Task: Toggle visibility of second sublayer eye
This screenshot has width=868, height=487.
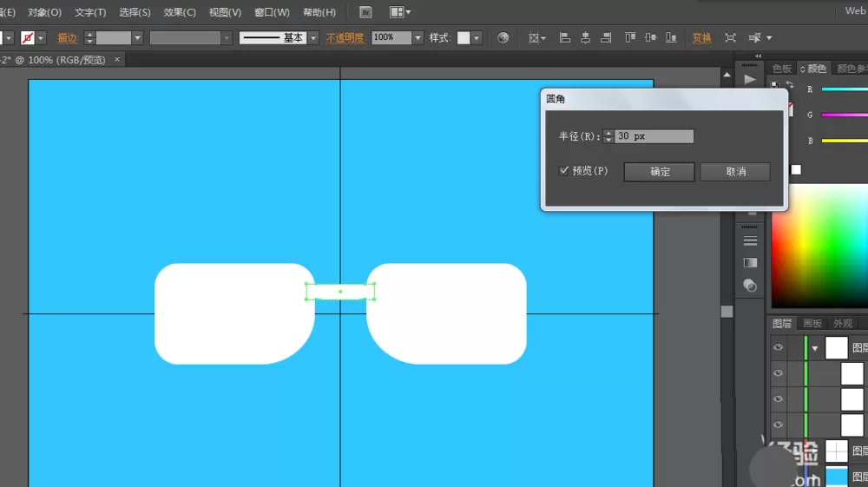Action: (778, 398)
